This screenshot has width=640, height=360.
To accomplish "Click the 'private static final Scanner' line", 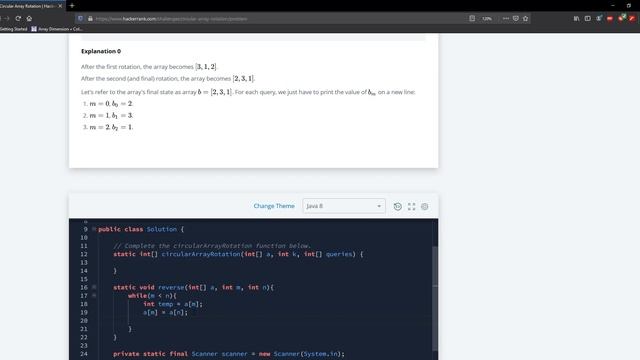I will point(229,354).
